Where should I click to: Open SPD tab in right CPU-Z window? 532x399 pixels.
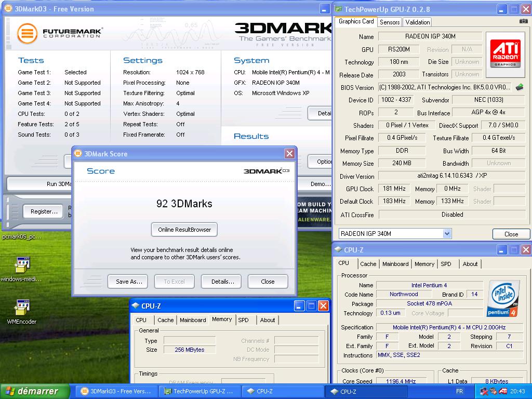coord(446,264)
